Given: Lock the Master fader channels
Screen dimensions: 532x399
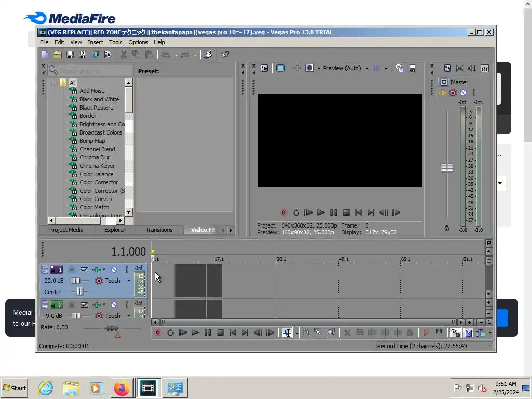Looking at the screenshot, I should click(x=447, y=229).
